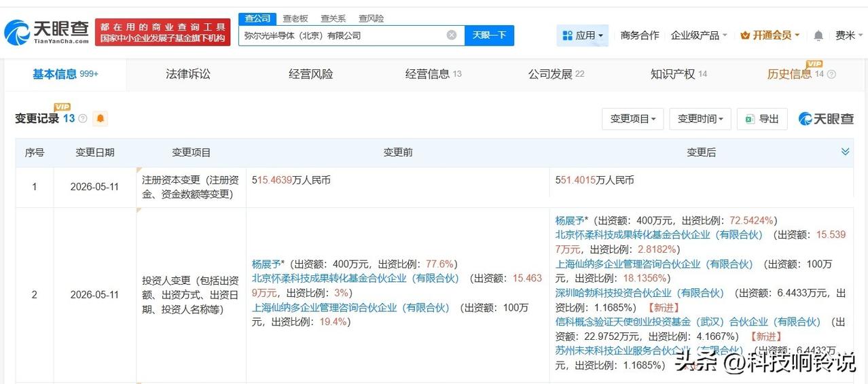Open 北京怀柔科技成果转化基金 link in 变更前 column
The image size is (868, 384).
[356, 278]
